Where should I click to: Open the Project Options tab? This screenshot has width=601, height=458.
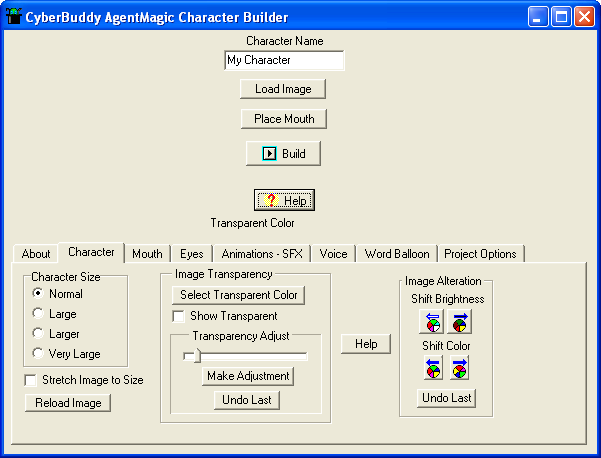point(480,254)
